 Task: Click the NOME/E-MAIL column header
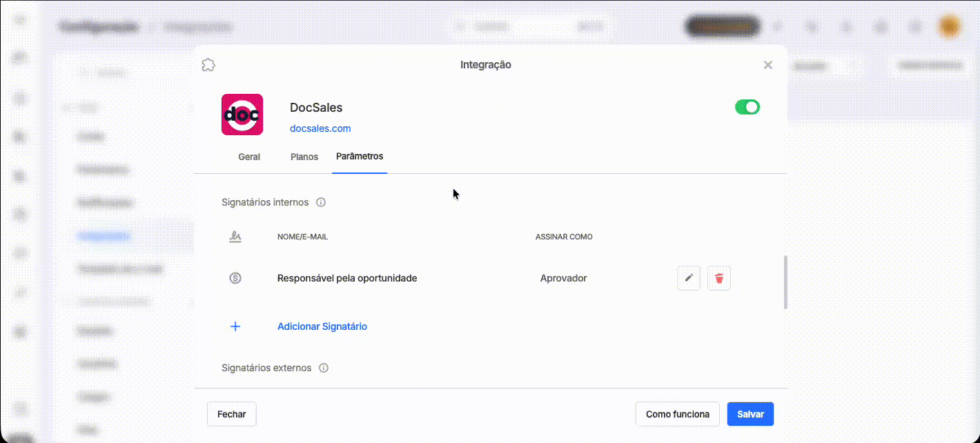[x=302, y=237]
